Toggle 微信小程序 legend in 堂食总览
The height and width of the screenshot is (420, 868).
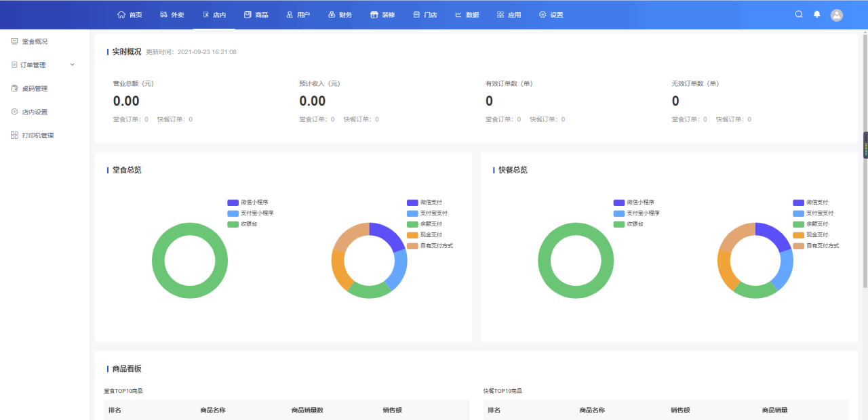point(233,203)
